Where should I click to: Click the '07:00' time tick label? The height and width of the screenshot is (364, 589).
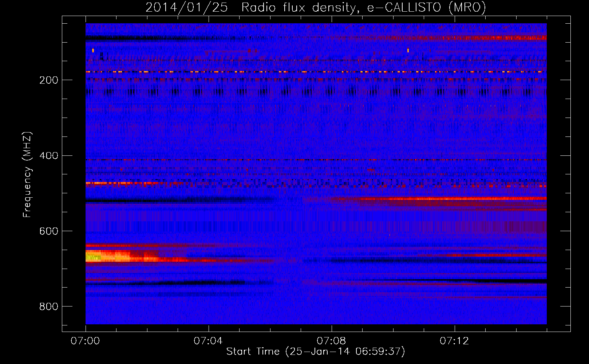[85, 341]
